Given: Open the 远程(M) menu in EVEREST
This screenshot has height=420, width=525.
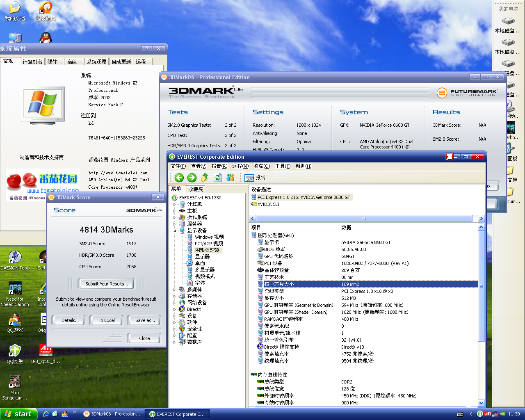Looking at the screenshot, I should [x=240, y=166].
